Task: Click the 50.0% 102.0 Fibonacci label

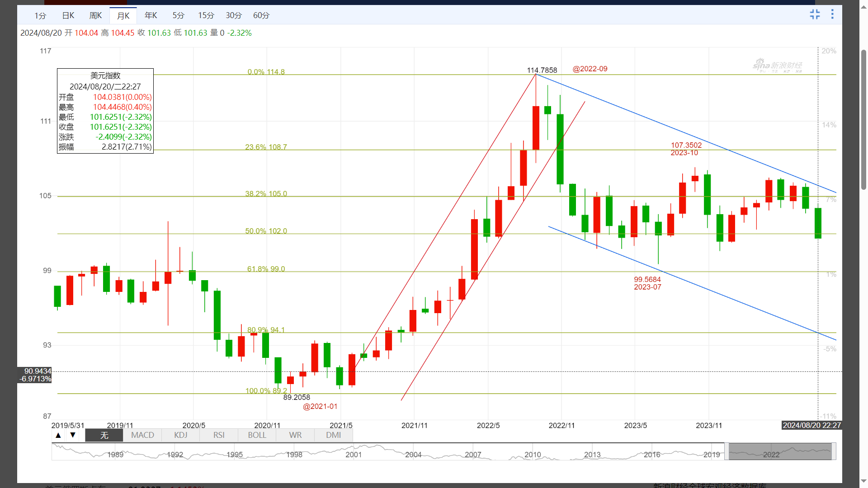Action: tap(266, 231)
